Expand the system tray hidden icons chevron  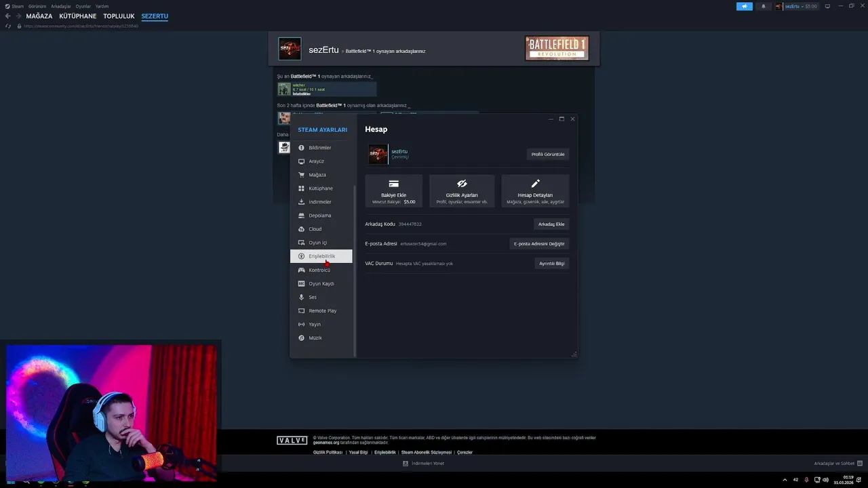[785, 480]
